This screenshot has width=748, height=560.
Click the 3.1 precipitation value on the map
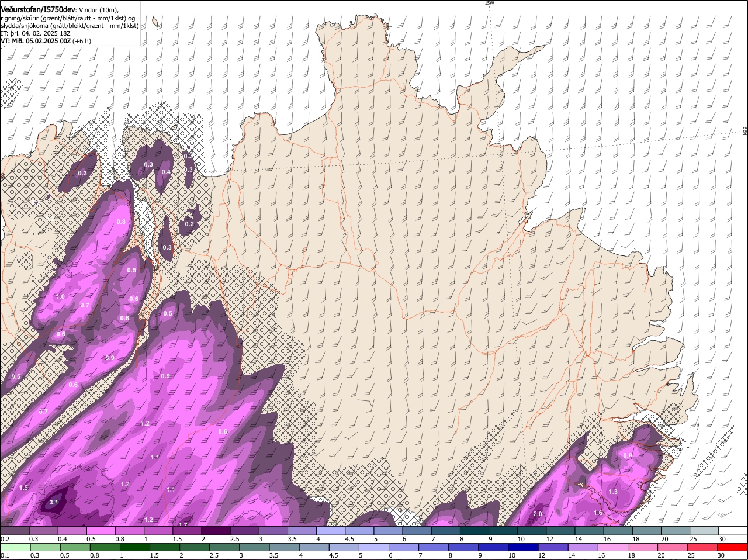[54, 502]
